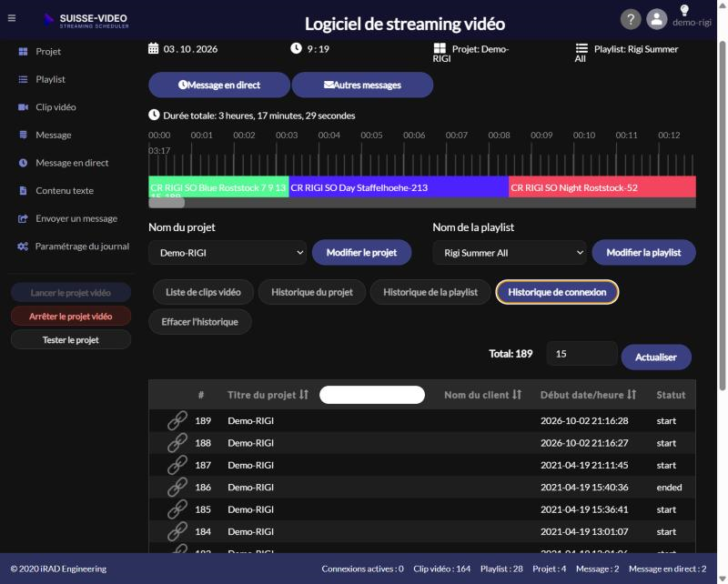Viewport: 728px width, 584px height.
Task: Open the hamburger menu icon
Action: click(x=12, y=18)
